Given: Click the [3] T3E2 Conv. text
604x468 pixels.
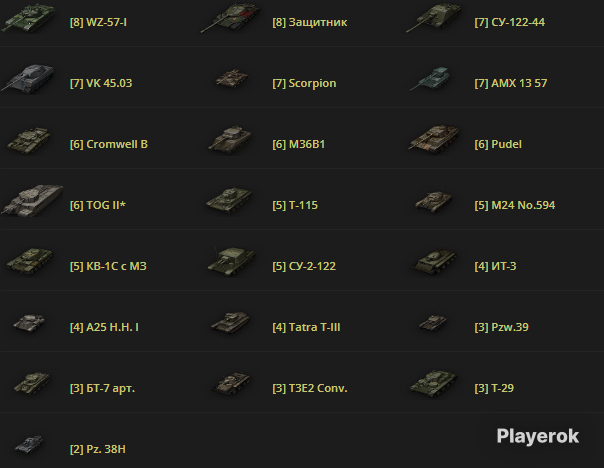Looking at the screenshot, I should pos(310,388).
